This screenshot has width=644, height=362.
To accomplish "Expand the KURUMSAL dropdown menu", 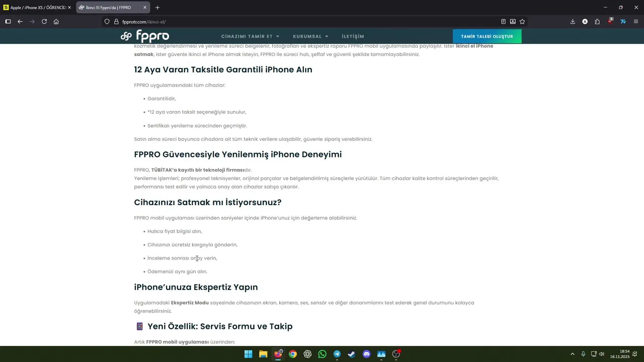I will (x=310, y=36).
